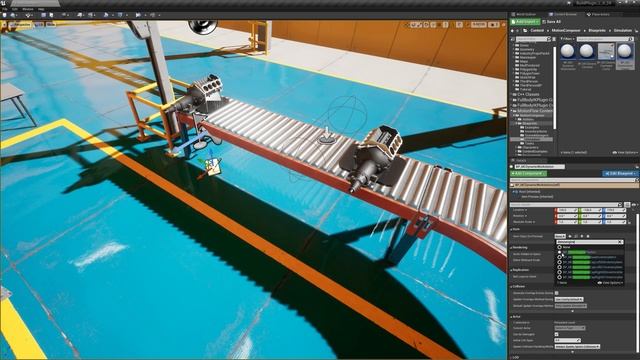640x360 pixels.
Task: Switch to the Content Browser tab
Action: pos(562,14)
